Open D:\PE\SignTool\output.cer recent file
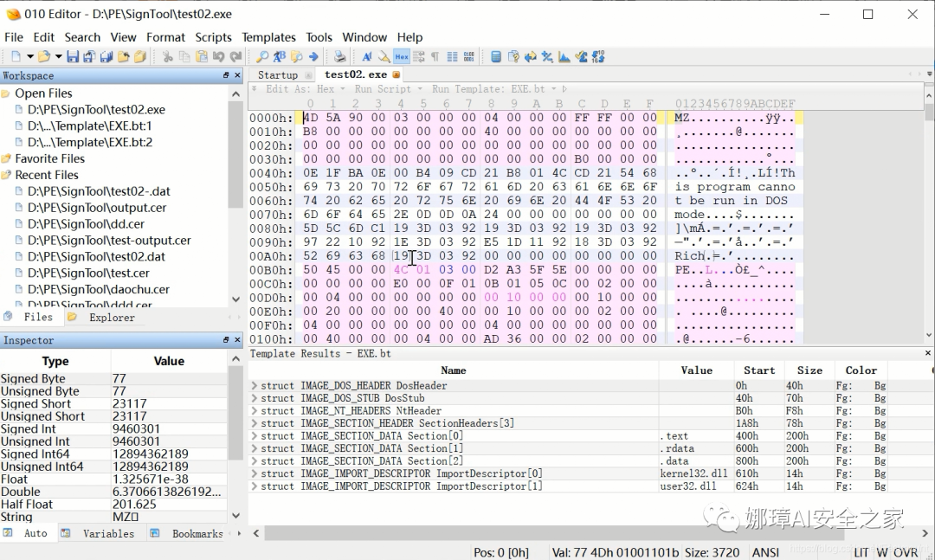The height and width of the screenshot is (560, 935). 97,208
